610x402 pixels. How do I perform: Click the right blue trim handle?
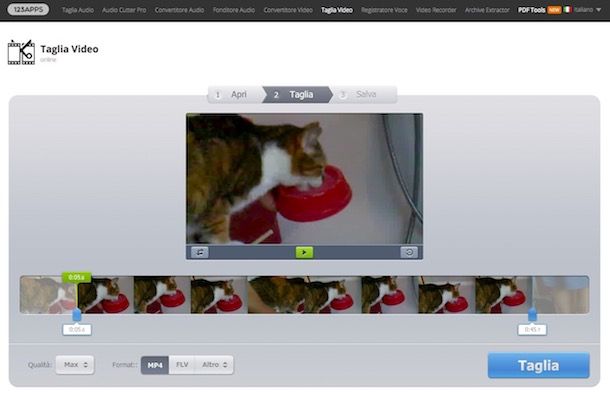point(532,314)
